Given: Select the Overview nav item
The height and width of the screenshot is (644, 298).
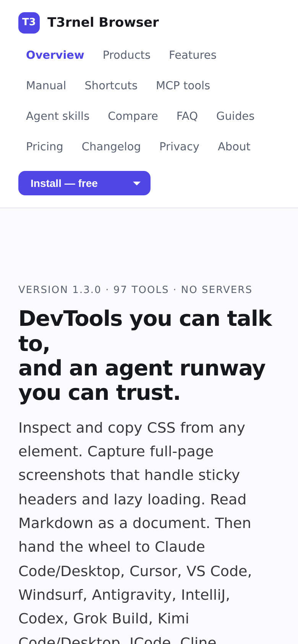Looking at the screenshot, I should pyautogui.click(x=55, y=55).
